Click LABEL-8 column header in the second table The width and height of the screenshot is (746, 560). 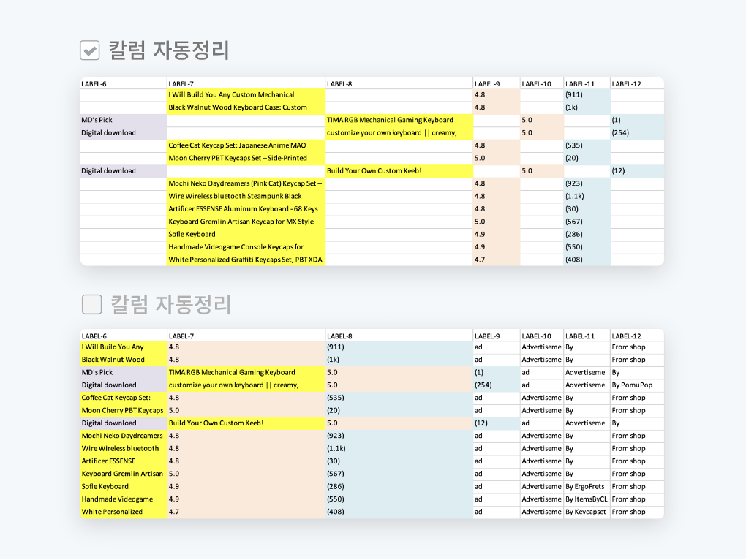pyautogui.click(x=399, y=336)
